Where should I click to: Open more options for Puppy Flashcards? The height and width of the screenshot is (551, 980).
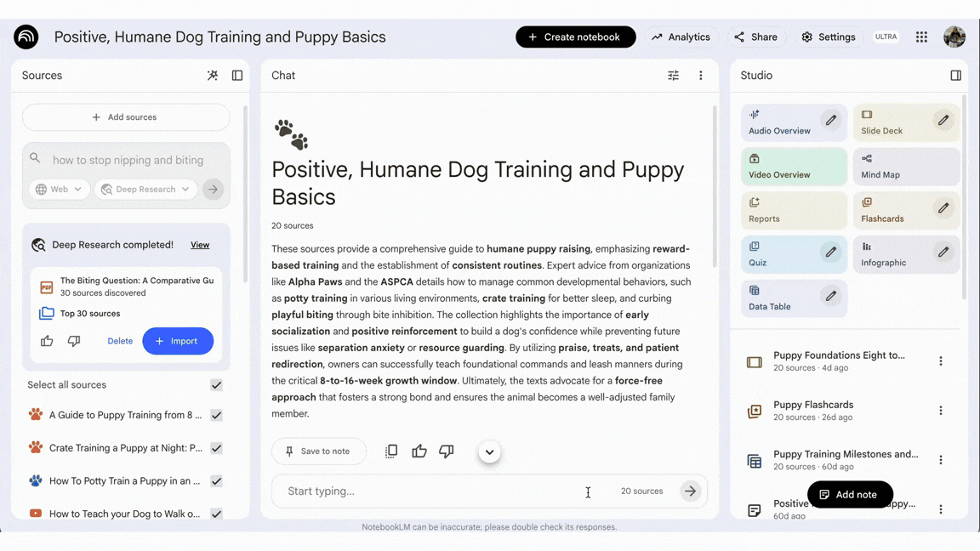941,411
